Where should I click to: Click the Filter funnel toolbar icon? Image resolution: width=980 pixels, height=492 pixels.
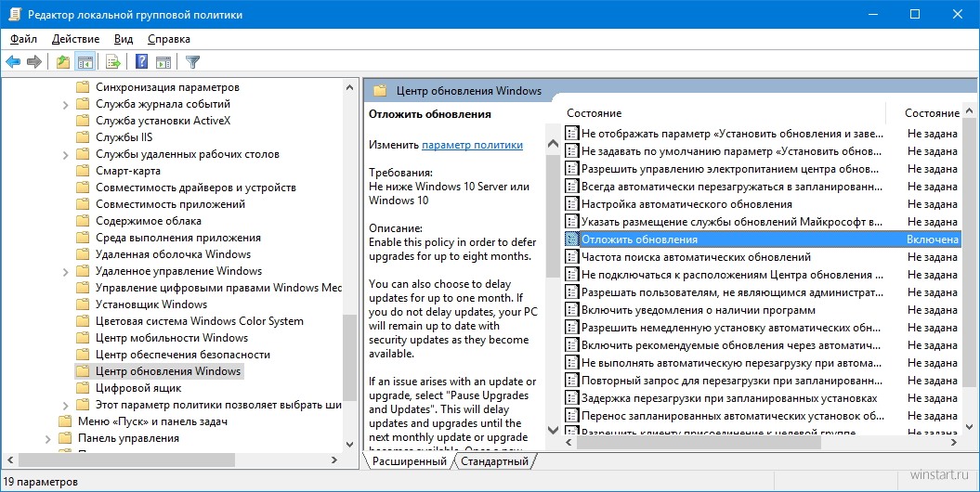click(193, 62)
